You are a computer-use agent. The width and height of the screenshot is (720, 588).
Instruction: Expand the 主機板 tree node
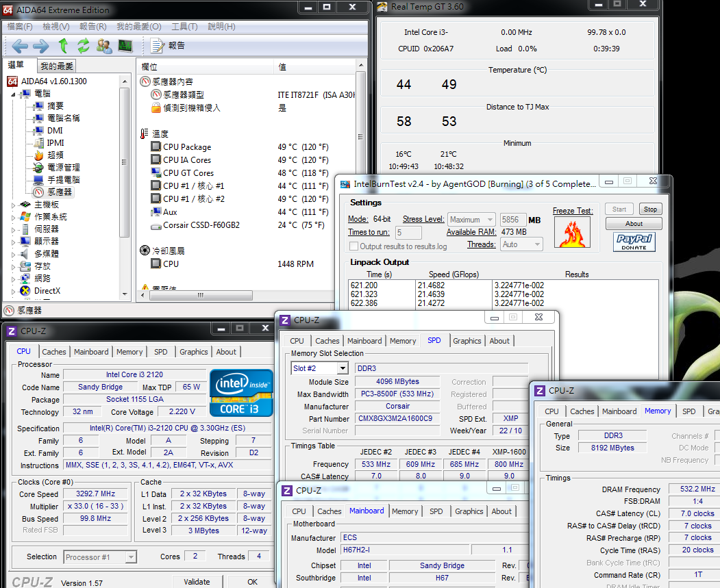pos(14,205)
